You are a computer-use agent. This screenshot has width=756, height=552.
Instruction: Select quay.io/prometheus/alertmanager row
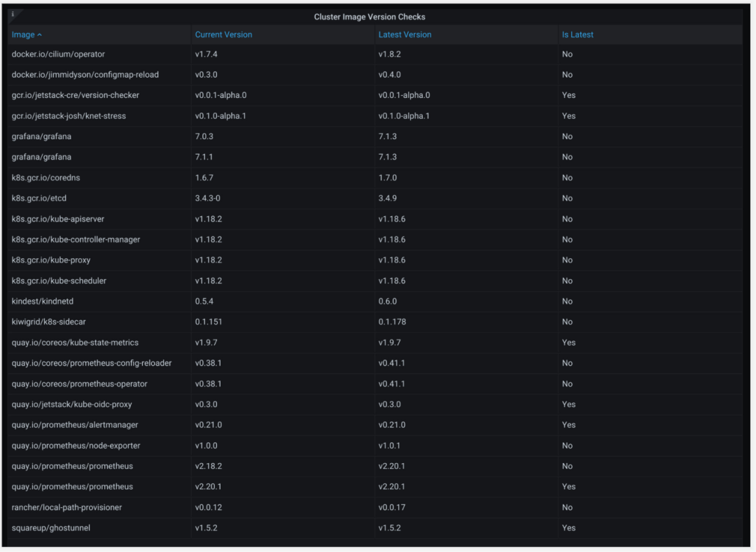[x=375, y=425]
